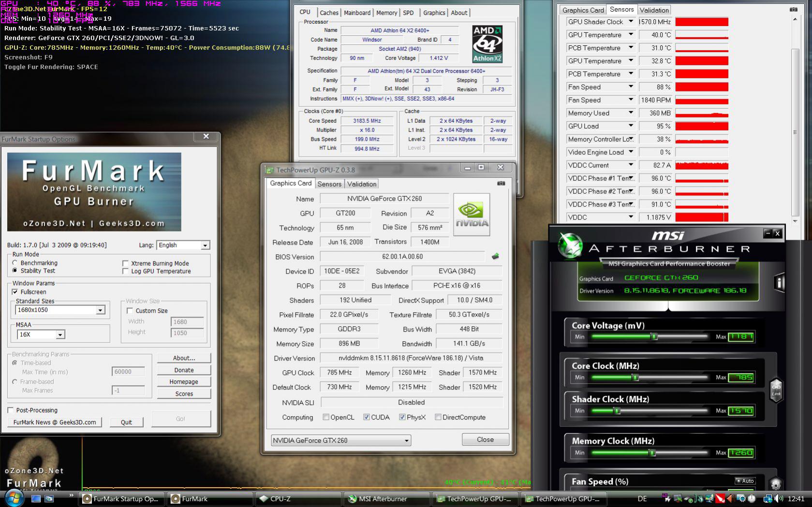812x507 pixels.
Task: Click the camera screenshot icon in GPU-Z Sensors window
Action: coord(793,9)
